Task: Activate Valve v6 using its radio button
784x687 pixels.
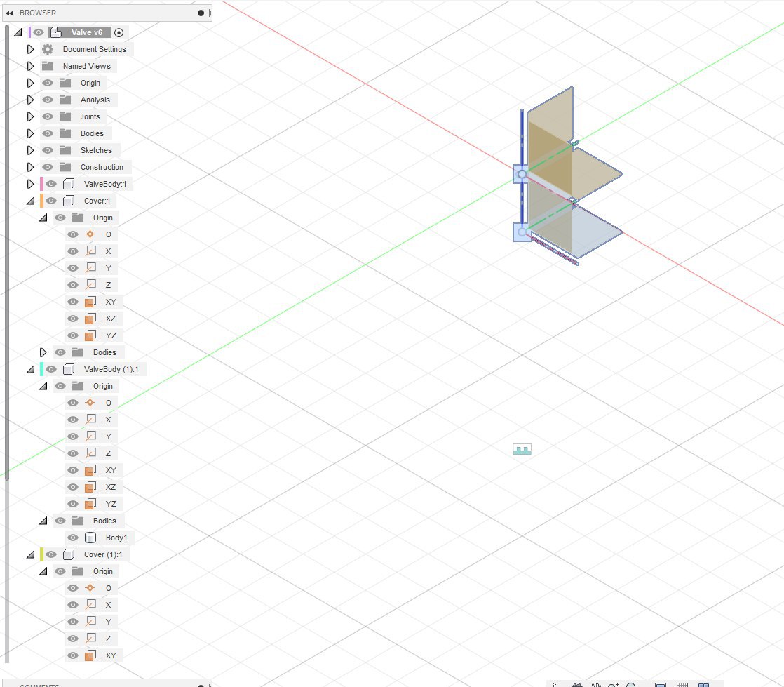Action: (x=119, y=32)
